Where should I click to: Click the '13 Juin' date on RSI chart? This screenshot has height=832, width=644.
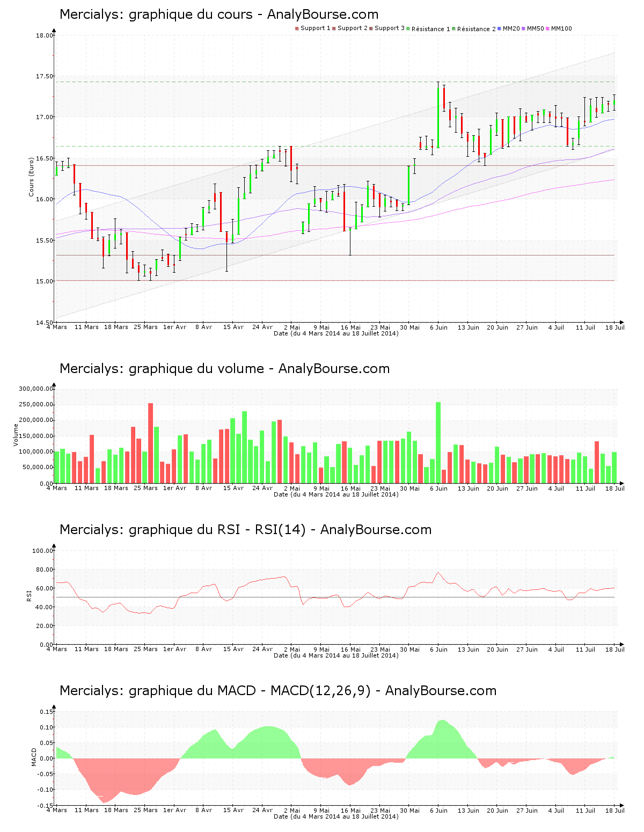[469, 649]
